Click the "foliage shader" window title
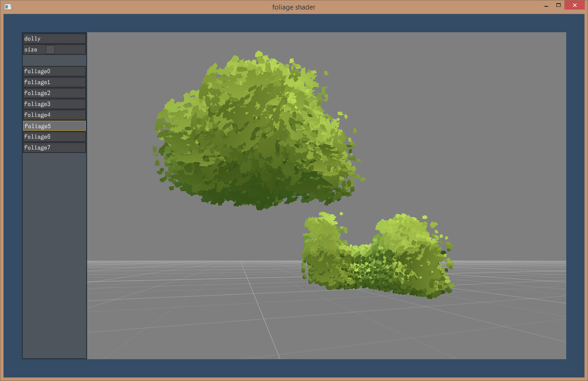This screenshot has width=588, height=381. point(294,7)
